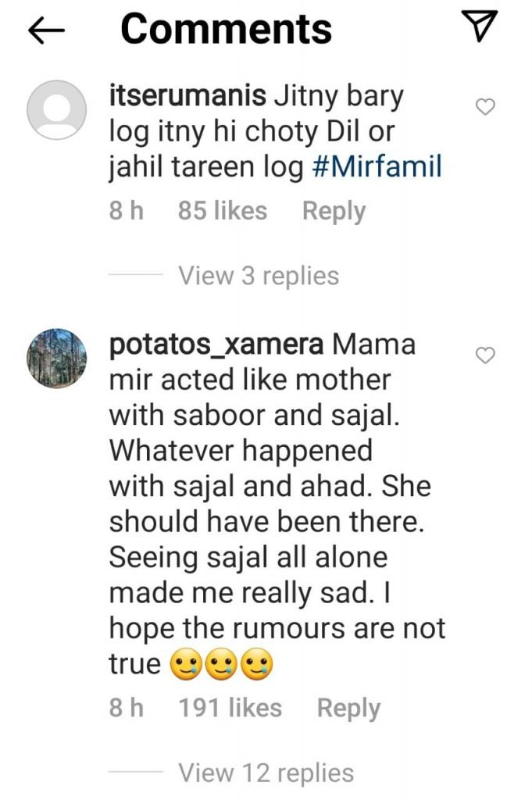Viewport: 532px width, 800px height.
Task: Reply to the itserumanis comment
Action: pyautogui.click(x=334, y=211)
